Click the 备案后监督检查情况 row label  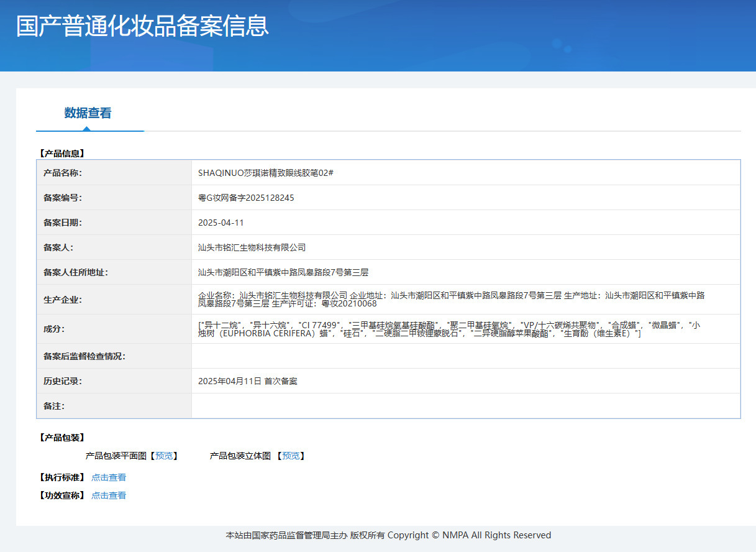click(84, 356)
